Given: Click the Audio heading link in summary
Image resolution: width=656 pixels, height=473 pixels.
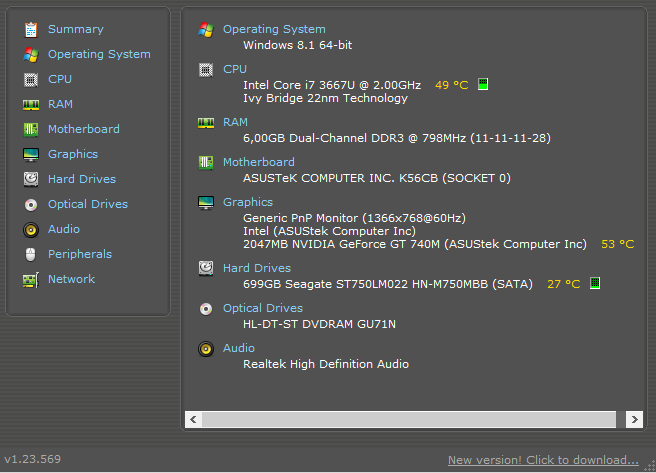Looking at the screenshot, I should click(x=238, y=348).
